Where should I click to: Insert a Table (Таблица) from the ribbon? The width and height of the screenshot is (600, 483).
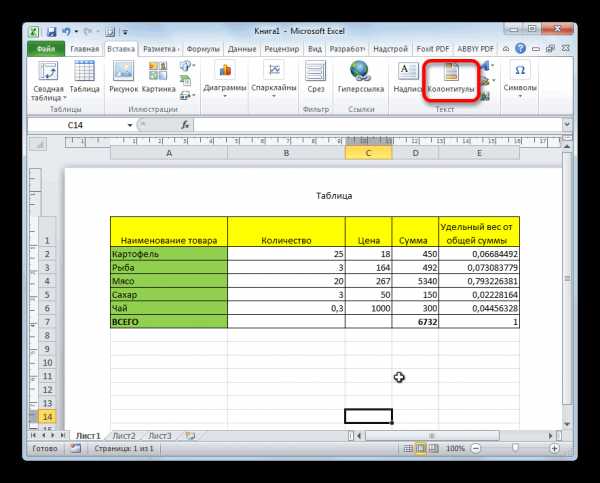[85, 77]
